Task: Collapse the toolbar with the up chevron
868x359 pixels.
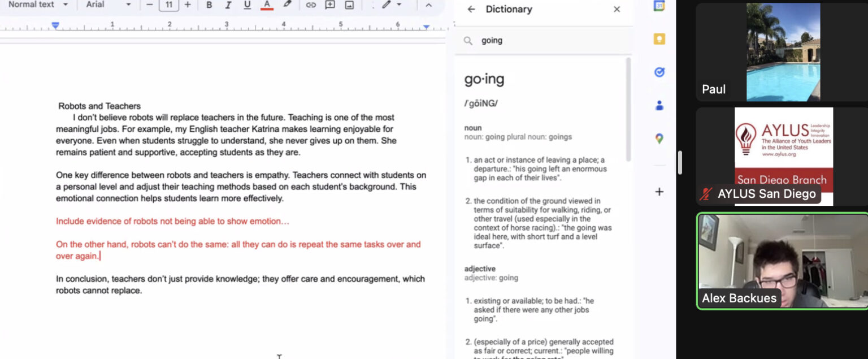Action: [x=428, y=5]
